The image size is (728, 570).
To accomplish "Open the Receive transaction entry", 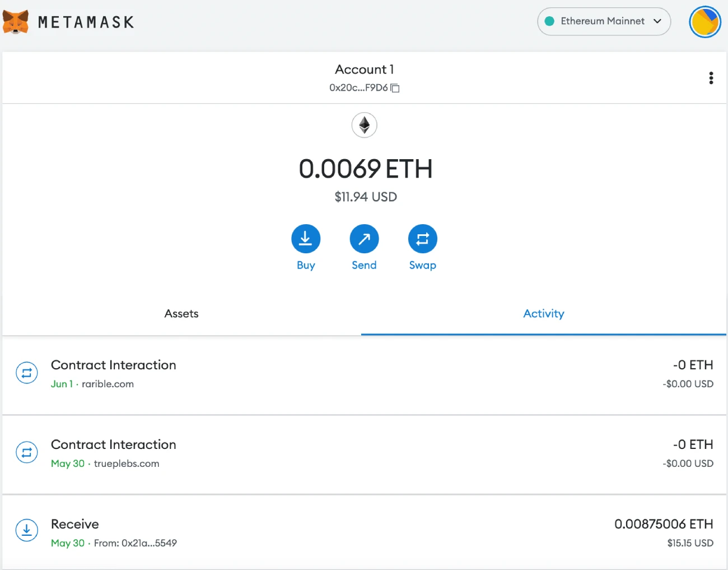I will point(364,532).
